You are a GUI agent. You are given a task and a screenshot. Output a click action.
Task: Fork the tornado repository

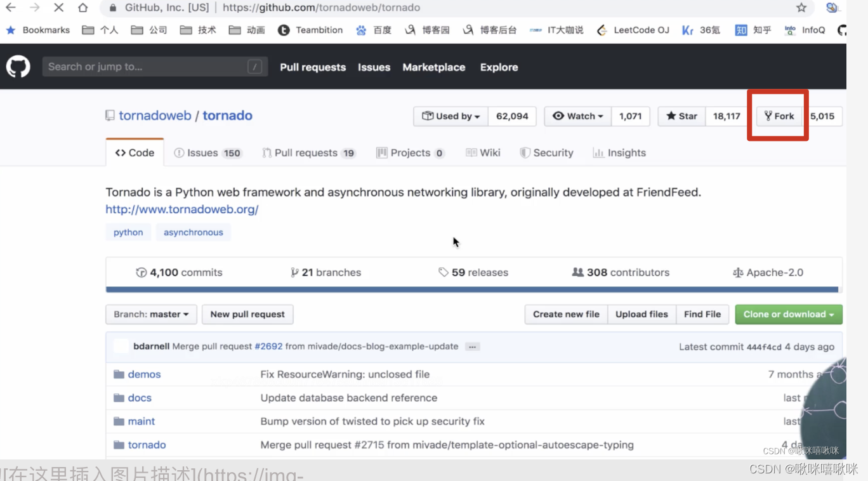coord(779,116)
